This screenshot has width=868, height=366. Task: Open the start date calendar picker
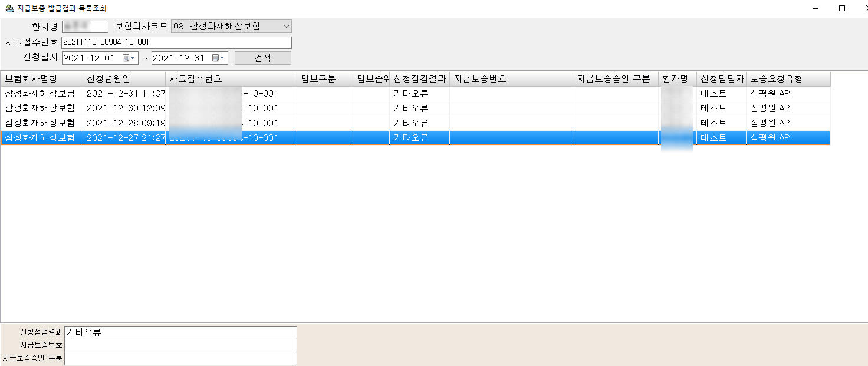click(129, 58)
